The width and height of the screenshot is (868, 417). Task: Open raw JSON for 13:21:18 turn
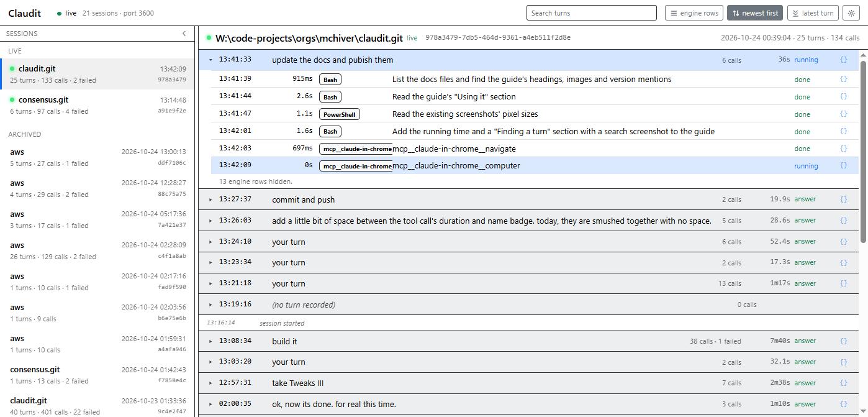click(843, 283)
